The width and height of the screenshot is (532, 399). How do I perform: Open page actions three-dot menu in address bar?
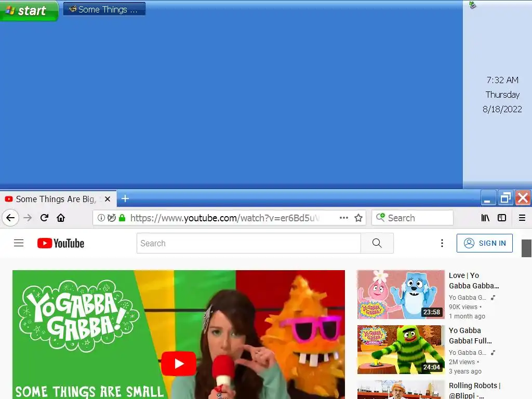coord(344,218)
